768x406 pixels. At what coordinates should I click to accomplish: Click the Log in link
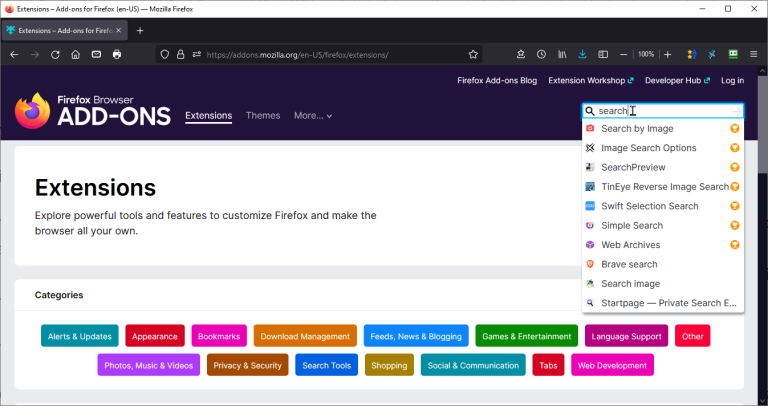[x=732, y=81]
